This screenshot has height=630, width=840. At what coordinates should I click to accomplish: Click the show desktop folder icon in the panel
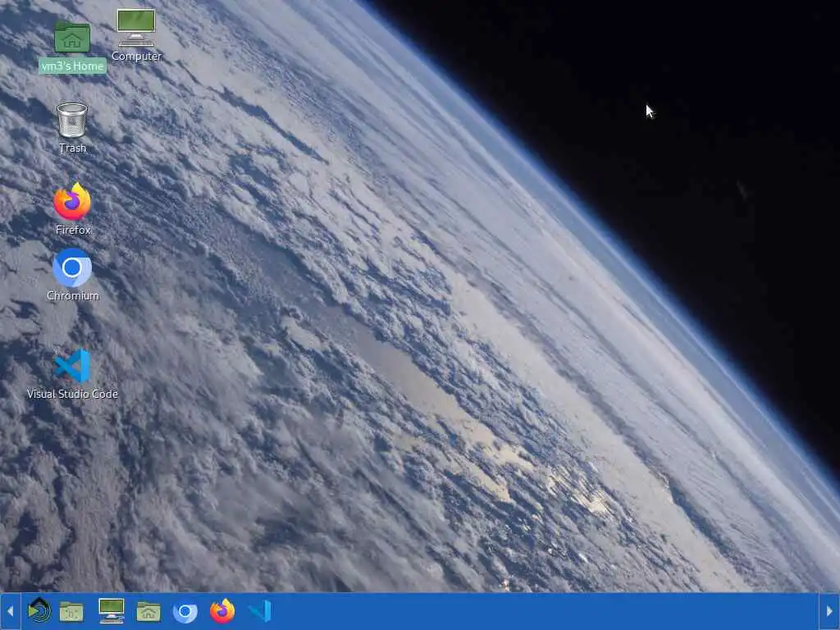pos(71,611)
